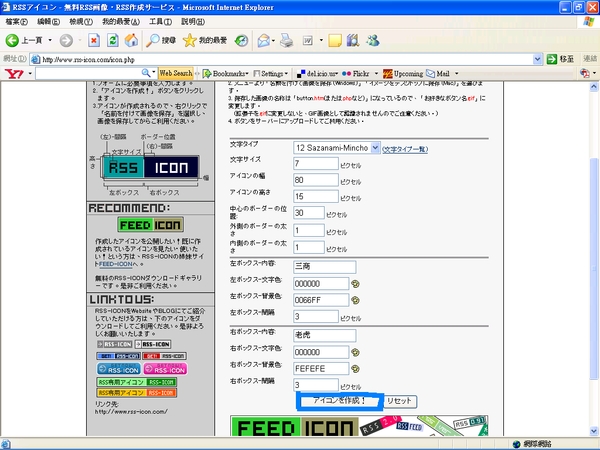The height and width of the screenshot is (450, 600).
Task: Click the Edit with Word icon
Action: [x=308, y=40]
